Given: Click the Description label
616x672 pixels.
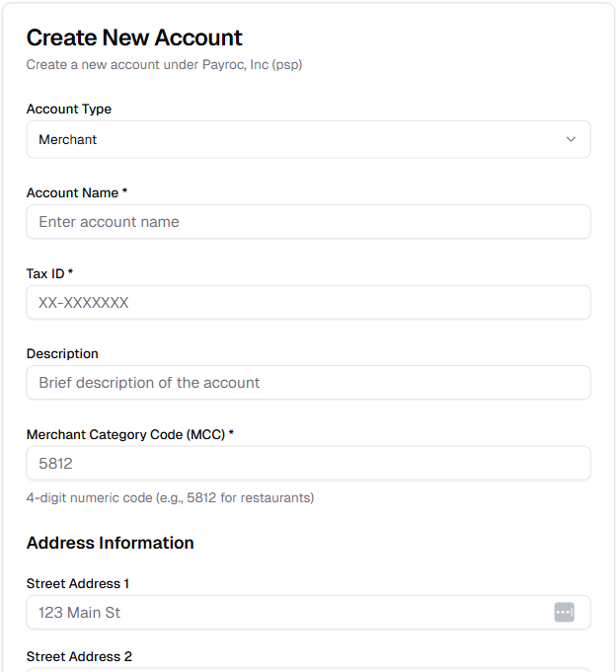Looking at the screenshot, I should click(x=62, y=354).
